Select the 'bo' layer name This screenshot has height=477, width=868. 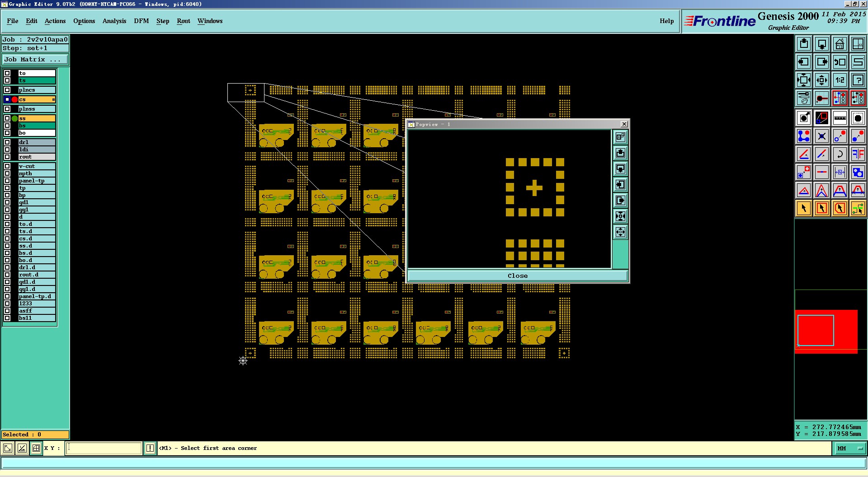[x=37, y=133]
